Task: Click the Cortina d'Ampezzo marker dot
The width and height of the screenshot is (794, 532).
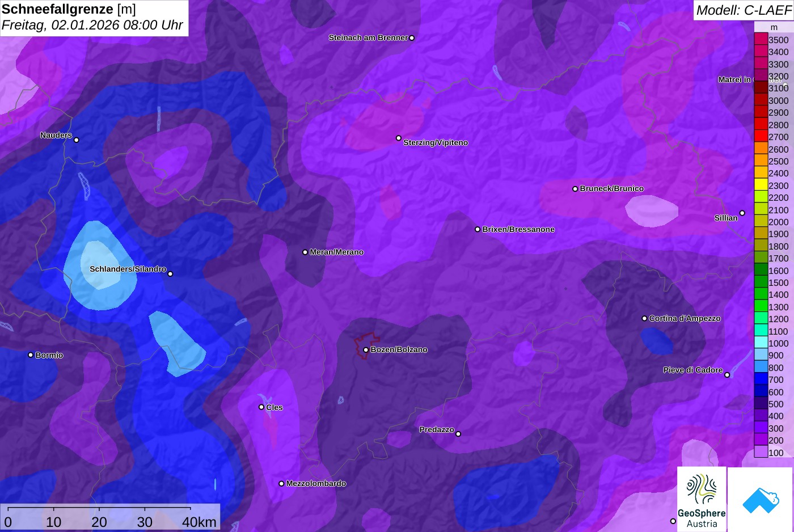Action: pyautogui.click(x=644, y=319)
